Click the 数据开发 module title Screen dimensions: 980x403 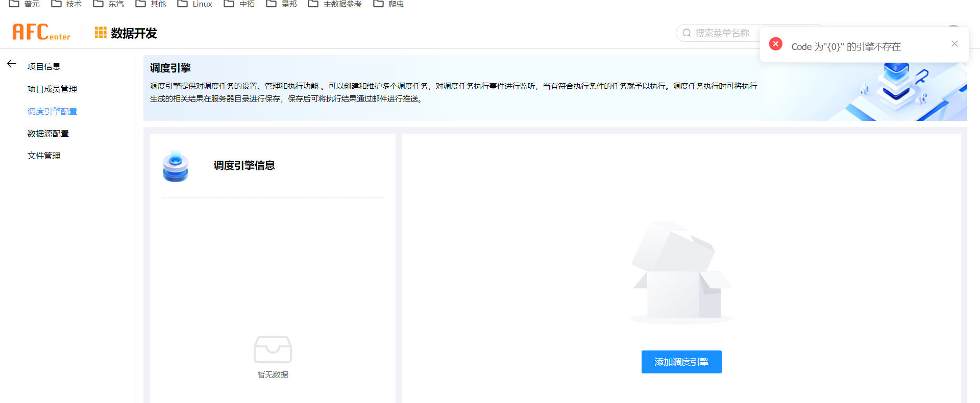(x=134, y=34)
